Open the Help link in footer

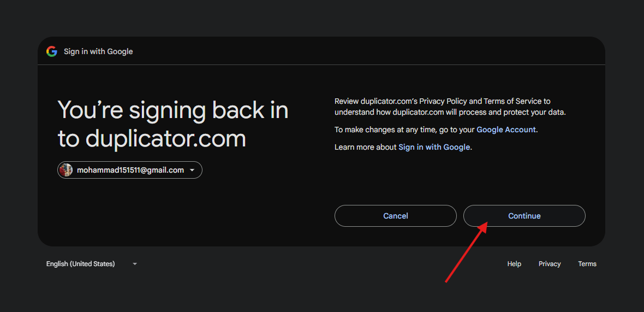(x=514, y=264)
